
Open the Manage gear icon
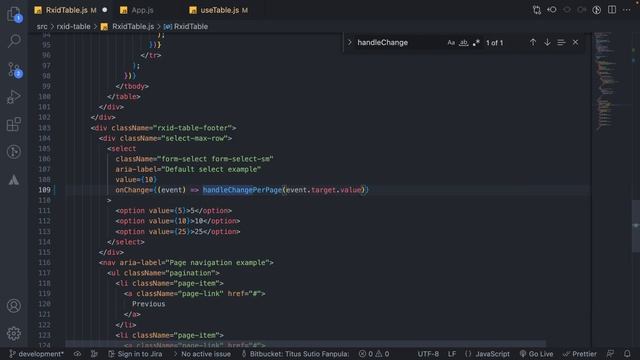click(x=14, y=333)
